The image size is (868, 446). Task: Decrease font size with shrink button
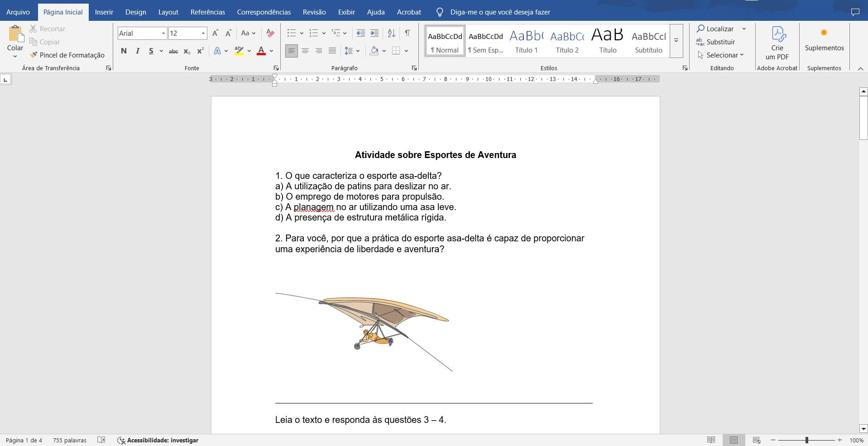tap(228, 33)
